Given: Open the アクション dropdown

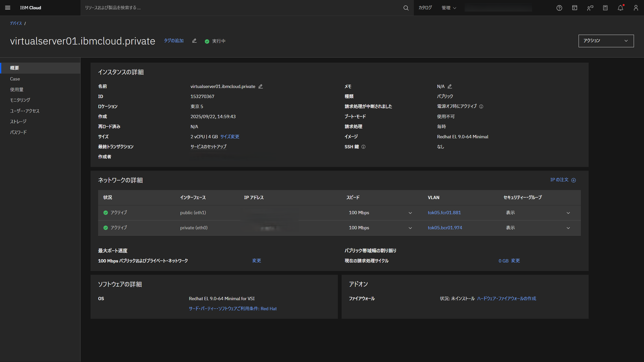Looking at the screenshot, I should [x=606, y=41].
